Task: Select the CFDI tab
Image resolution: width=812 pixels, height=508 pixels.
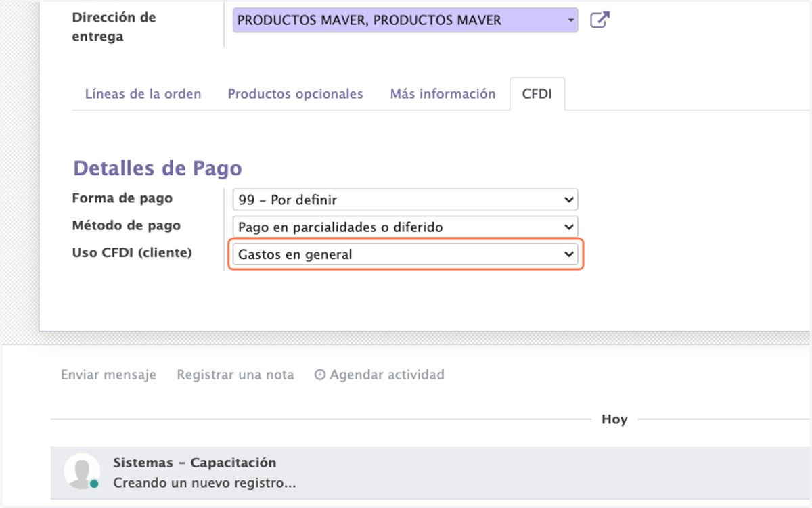Action: pyautogui.click(x=537, y=94)
